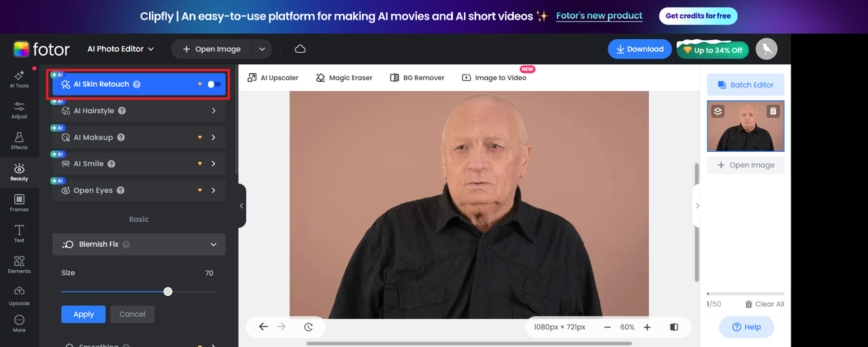Click the Fotor logo

(x=41, y=49)
